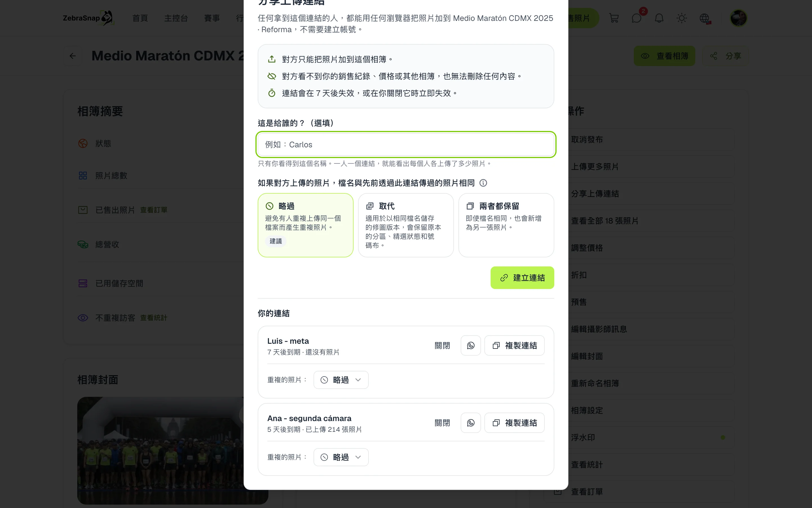Share Ana - segunda cámara link via WhatsApp
Image resolution: width=812 pixels, height=508 pixels.
click(470, 423)
